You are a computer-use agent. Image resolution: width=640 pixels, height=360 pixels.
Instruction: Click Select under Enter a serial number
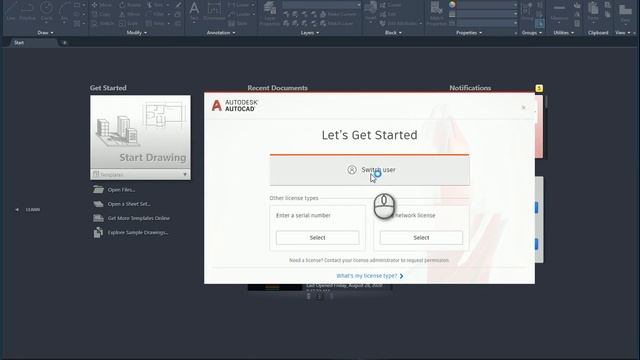tap(318, 238)
